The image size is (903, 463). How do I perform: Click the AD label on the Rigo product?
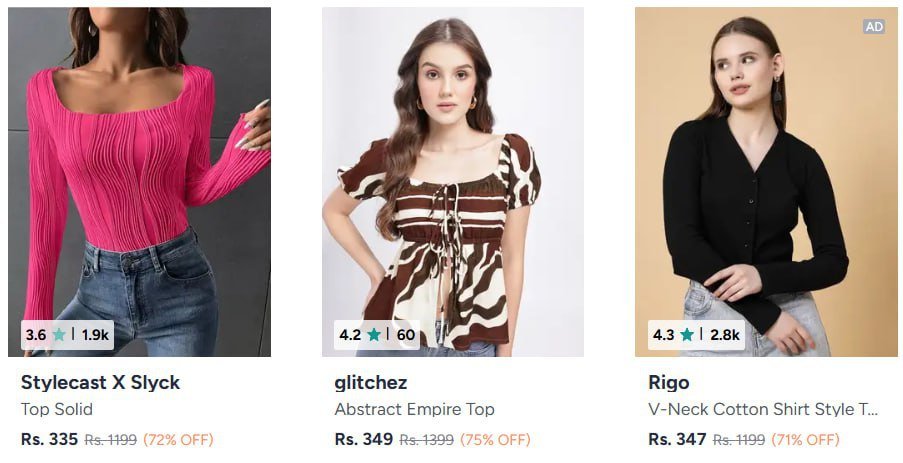874,26
